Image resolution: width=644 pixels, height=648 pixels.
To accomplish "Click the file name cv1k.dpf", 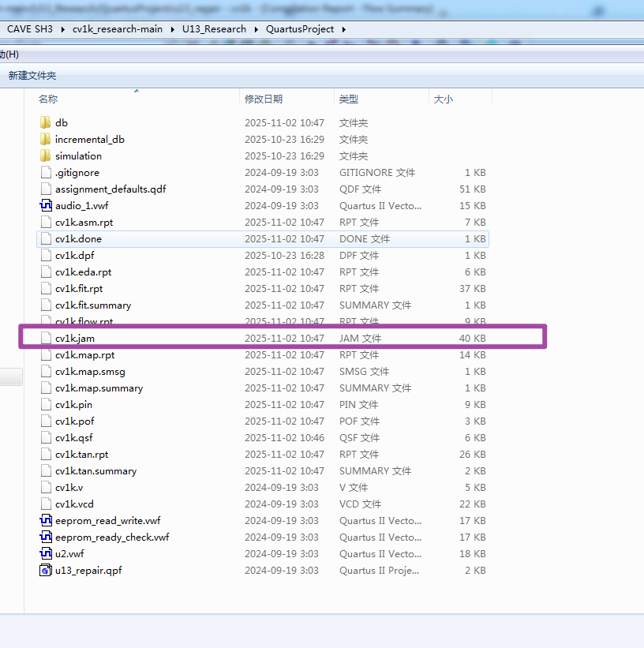I will click(74, 256).
